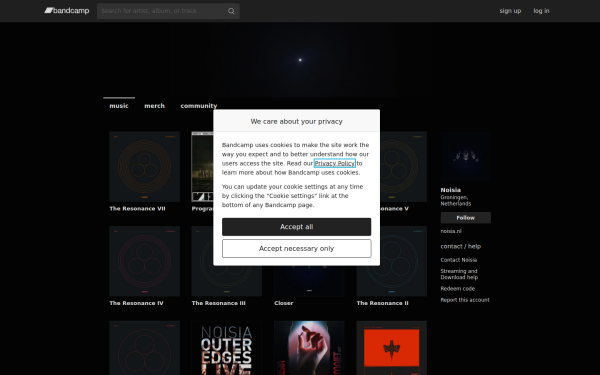Click the Accept all button
This screenshot has width=600, height=375.
(x=297, y=227)
